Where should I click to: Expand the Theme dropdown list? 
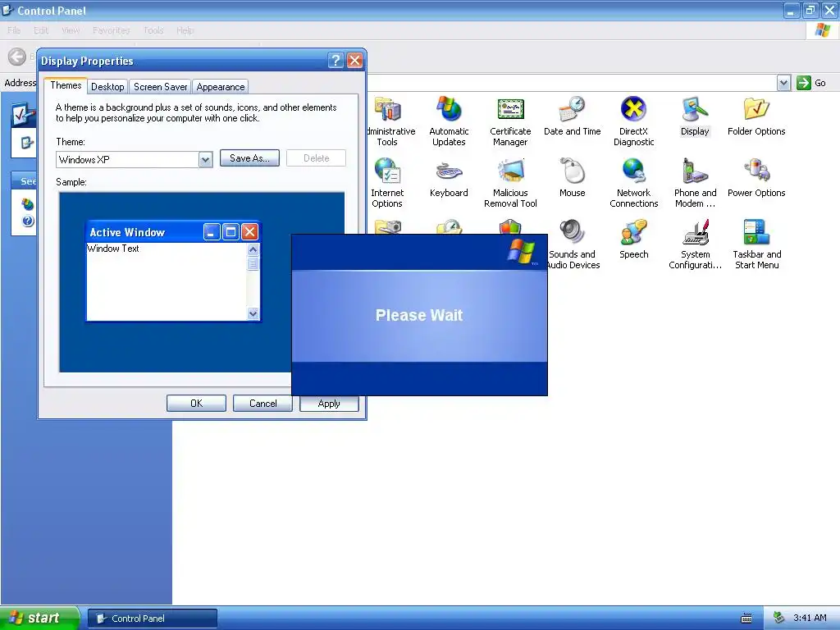coord(205,160)
